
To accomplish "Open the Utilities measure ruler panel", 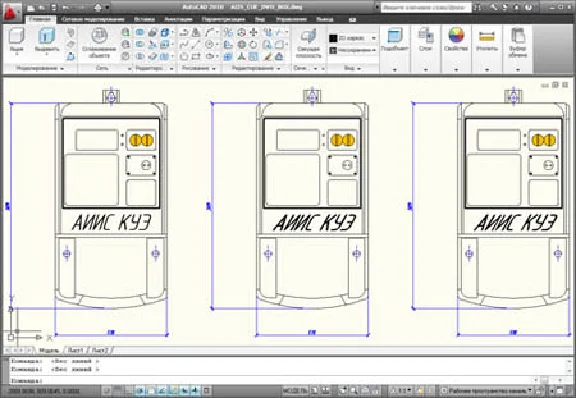I will [487, 40].
